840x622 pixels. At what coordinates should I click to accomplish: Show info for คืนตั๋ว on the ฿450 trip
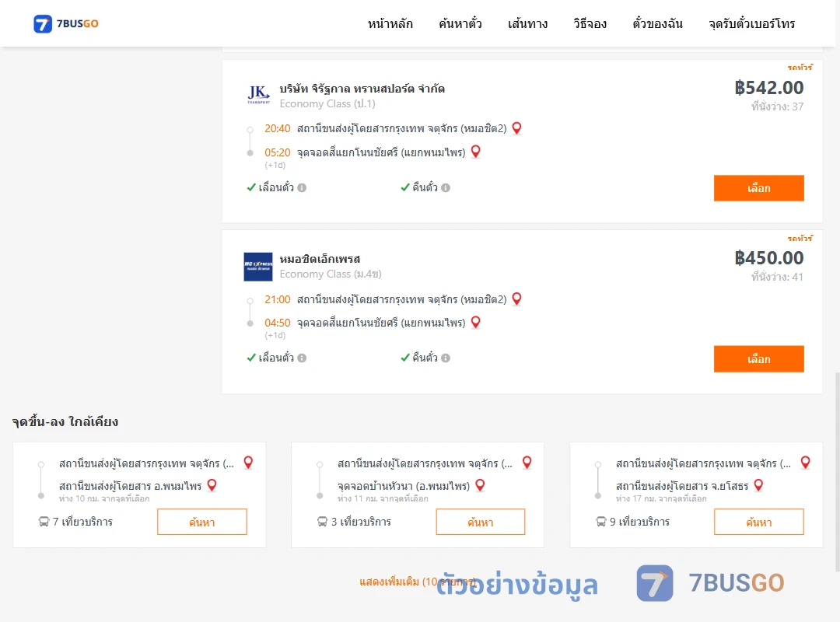(446, 358)
